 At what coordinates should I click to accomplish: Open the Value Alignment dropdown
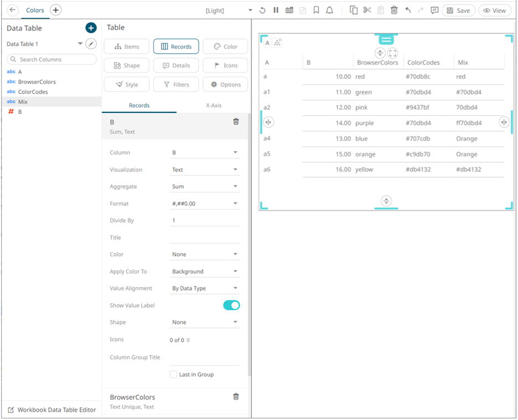(x=205, y=288)
